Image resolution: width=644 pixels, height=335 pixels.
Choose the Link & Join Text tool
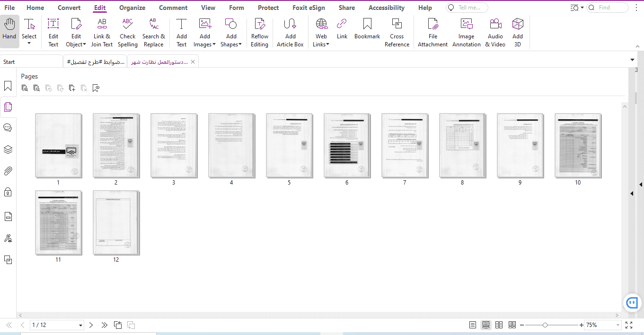[x=102, y=32]
